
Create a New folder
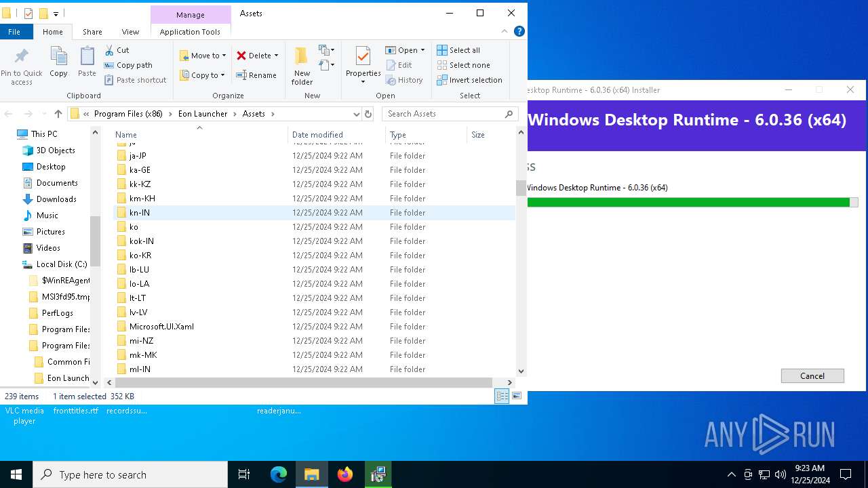click(302, 66)
